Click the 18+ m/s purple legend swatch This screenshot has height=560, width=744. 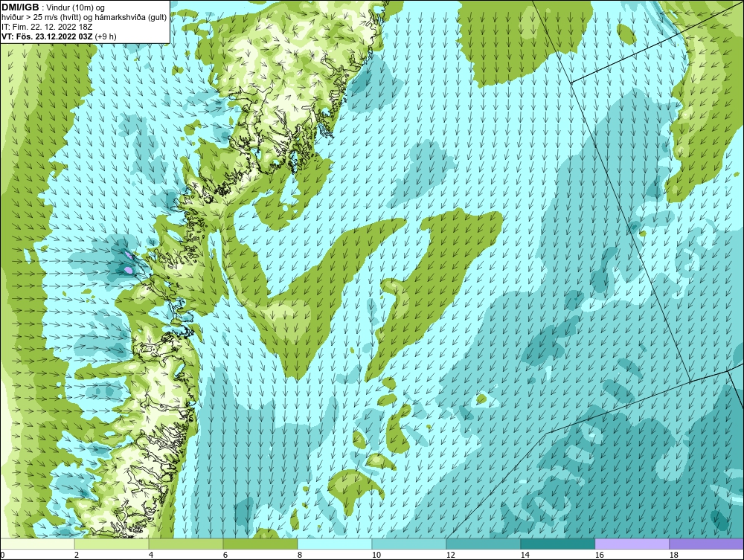[707, 544]
